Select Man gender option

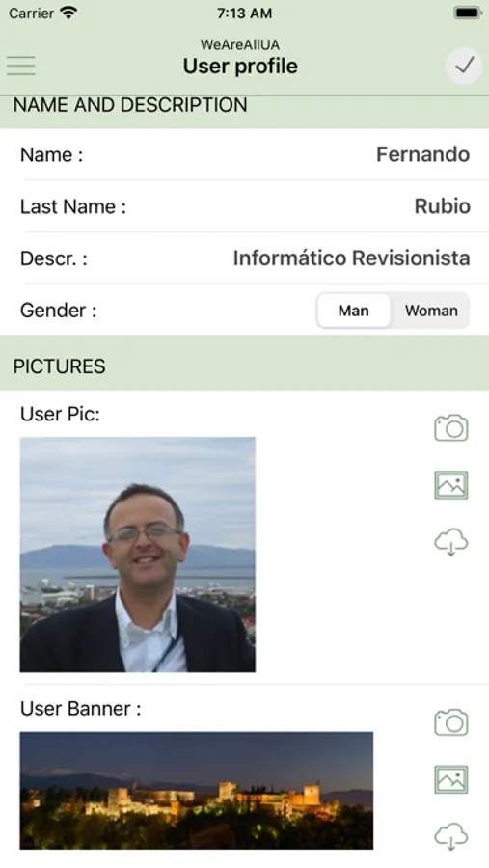tap(353, 311)
